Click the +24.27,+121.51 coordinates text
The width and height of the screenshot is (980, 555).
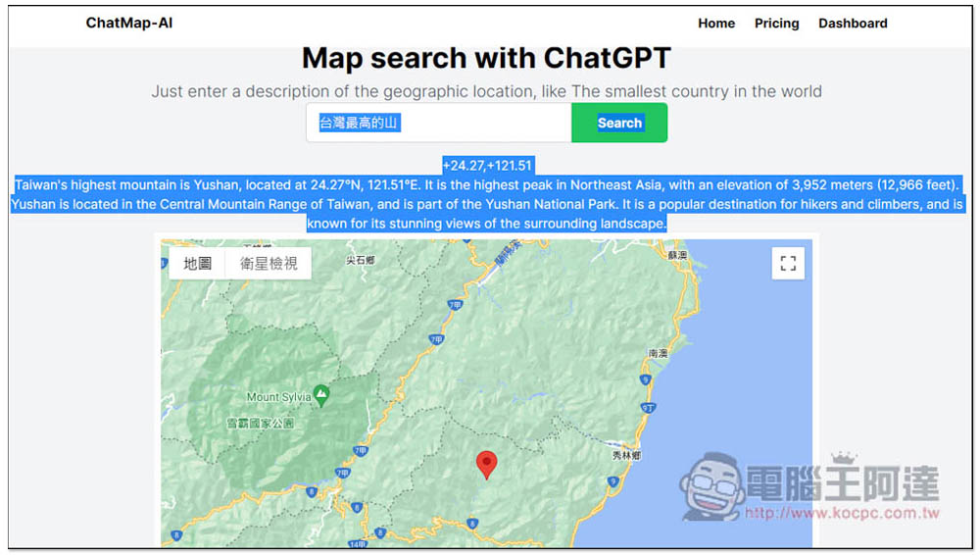coord(487,166)
